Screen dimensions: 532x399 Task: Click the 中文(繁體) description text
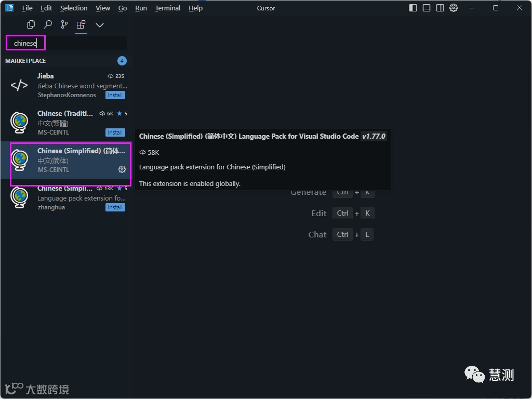pyautogui.click(x=53, y=123)
